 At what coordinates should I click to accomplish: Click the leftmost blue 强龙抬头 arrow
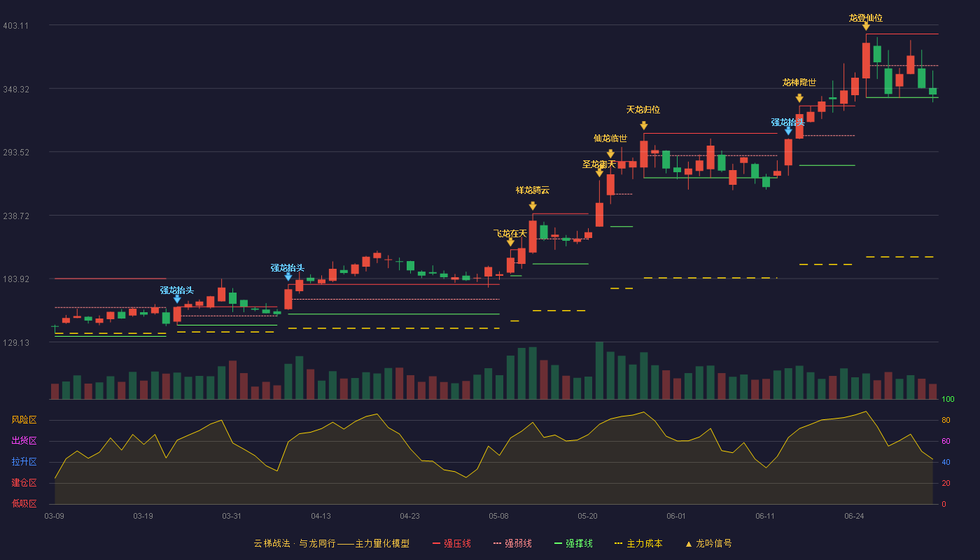coord(177,299)
